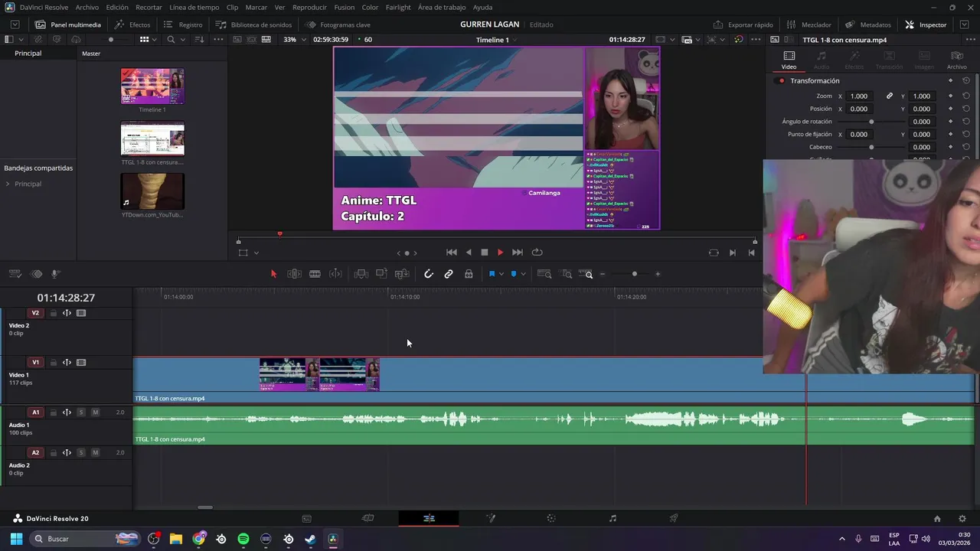980x551 pixels.
Task: Lock the Video 2 track
Action: 54,313
